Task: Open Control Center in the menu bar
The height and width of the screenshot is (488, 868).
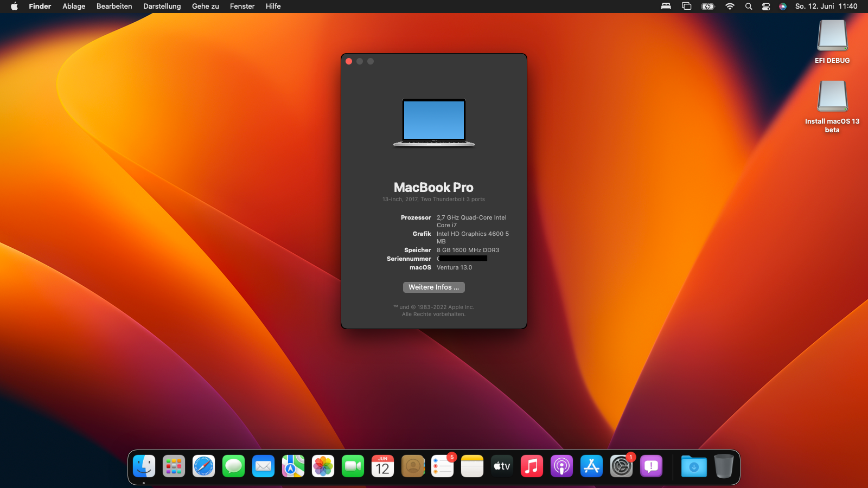Action: (766, 7)
